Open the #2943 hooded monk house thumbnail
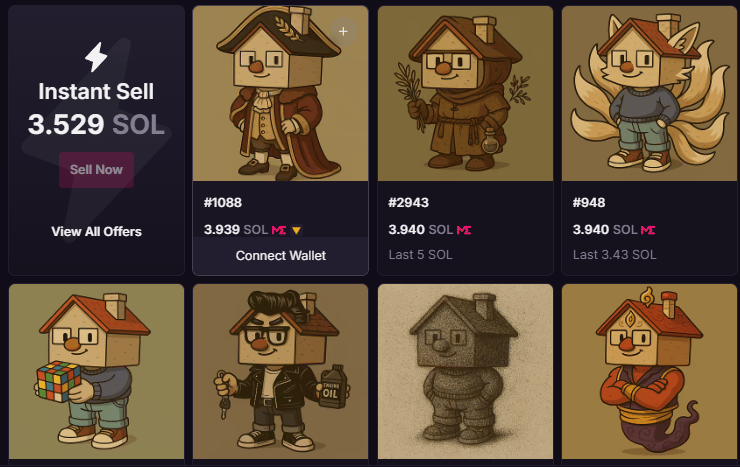 [465, 93]
